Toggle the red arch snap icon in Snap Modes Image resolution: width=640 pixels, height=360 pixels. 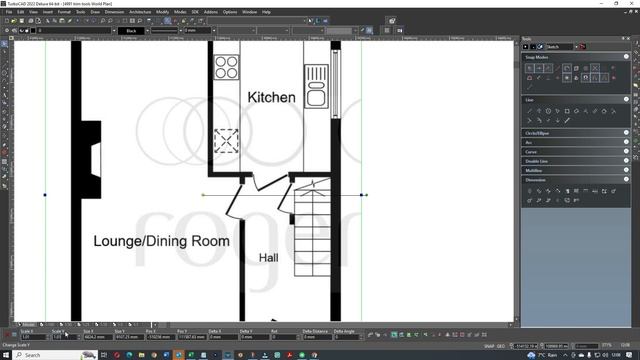click(529, 78)
